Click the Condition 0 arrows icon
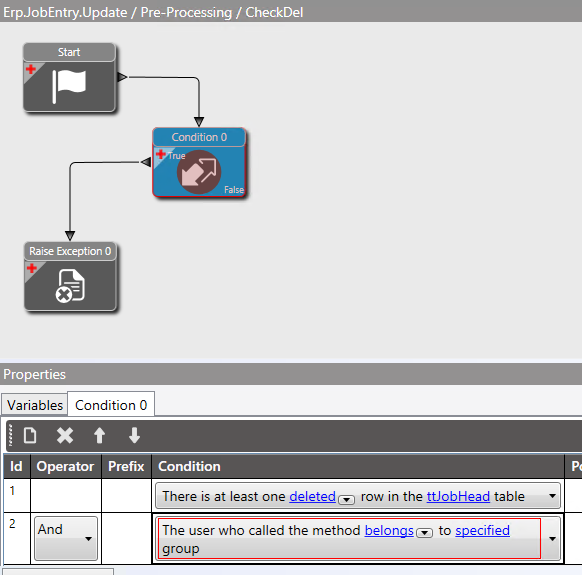 point(199,172)
